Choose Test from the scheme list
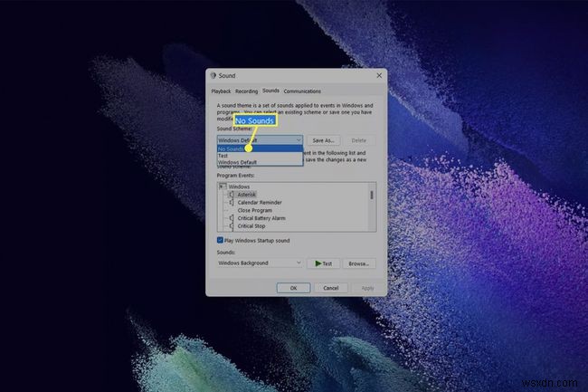The image size is (588, 392). [260, 156]
